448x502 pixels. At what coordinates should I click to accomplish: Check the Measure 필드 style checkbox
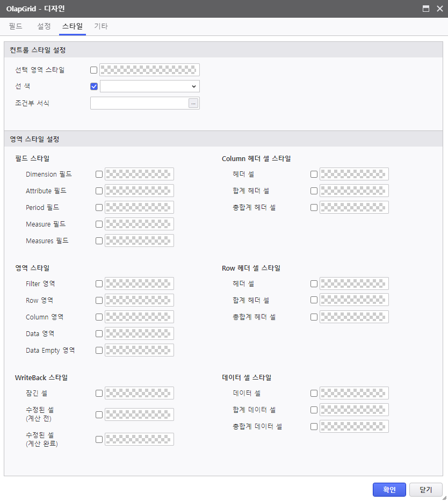[99, 224]
